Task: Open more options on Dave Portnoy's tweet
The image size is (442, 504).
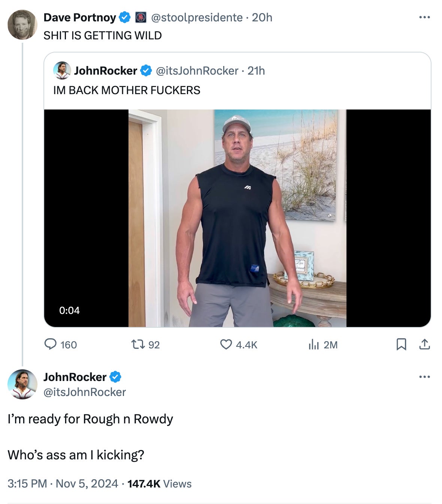Action: pos(424,18)
